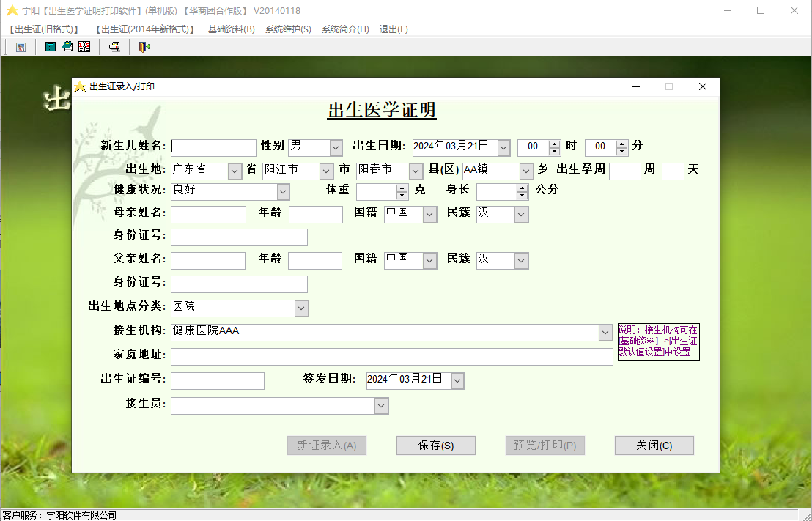
Task: Click the 出生孕周 weeks input field
Action: [x=625, y=171]
